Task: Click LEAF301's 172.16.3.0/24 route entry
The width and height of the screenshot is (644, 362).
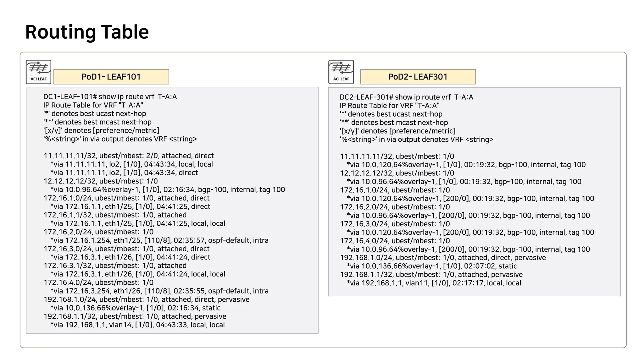Action: (395, 224)
